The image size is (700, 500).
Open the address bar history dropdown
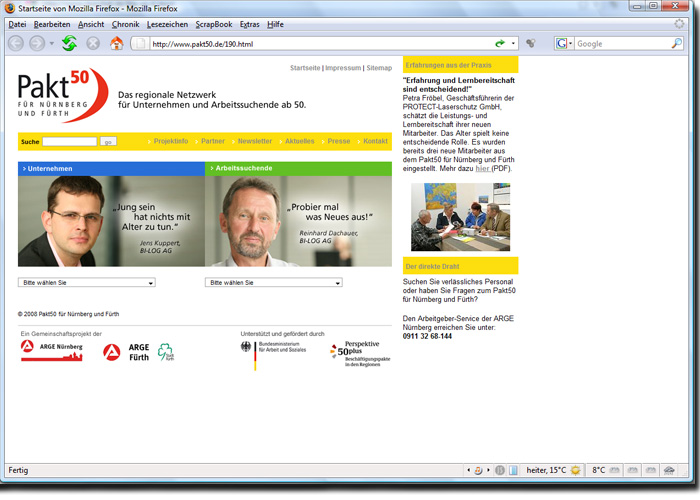tap(513, 44)
